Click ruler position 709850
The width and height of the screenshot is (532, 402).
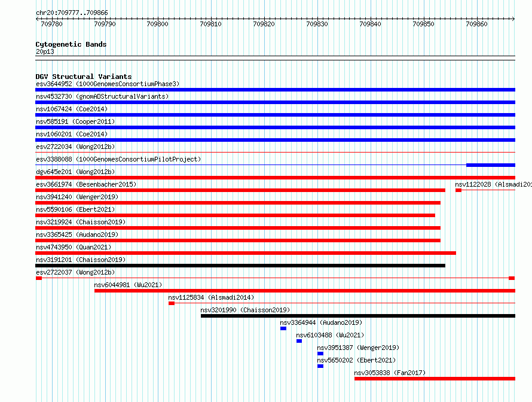[423, 24]
